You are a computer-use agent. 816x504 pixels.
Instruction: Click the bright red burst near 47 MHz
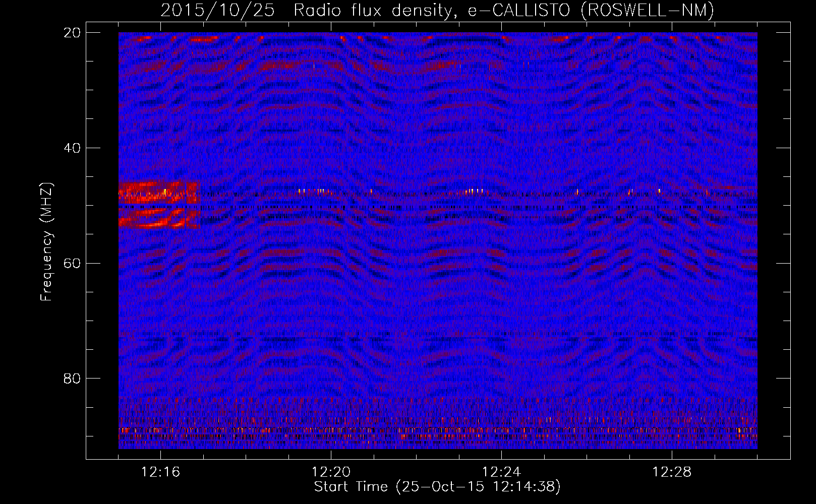(159, 192)
